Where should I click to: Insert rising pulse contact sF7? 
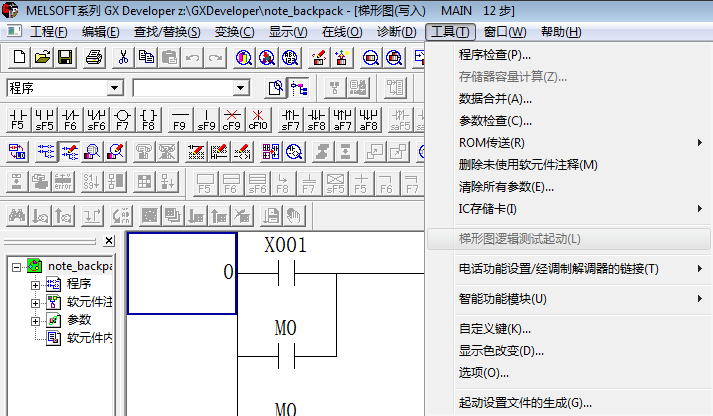point(290,120)
